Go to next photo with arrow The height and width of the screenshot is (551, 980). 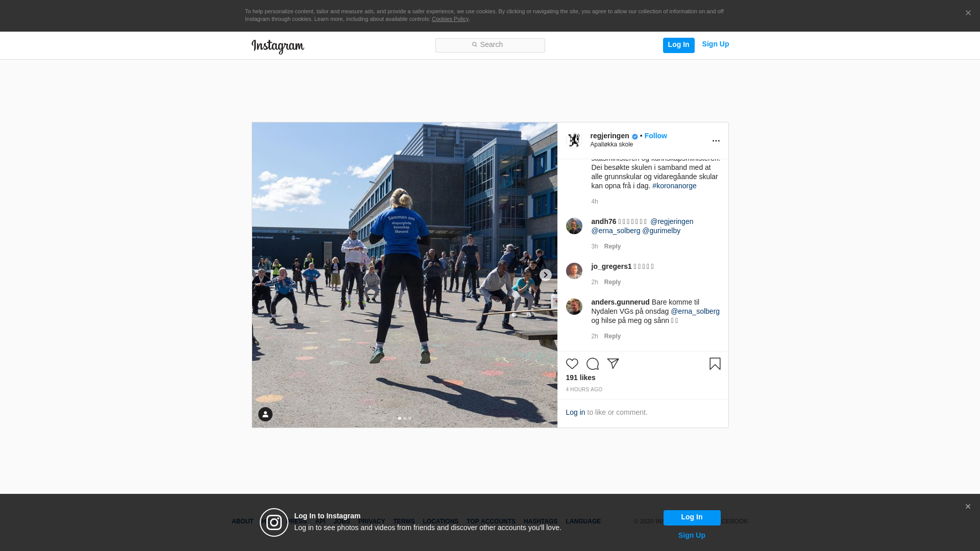tap(546, 275)
